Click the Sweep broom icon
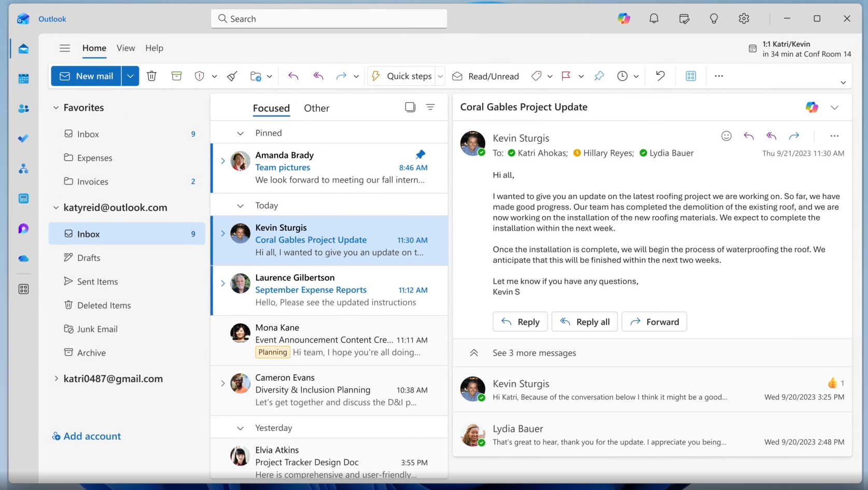Viewport: 868px width, 490px height. click(232, 76)
